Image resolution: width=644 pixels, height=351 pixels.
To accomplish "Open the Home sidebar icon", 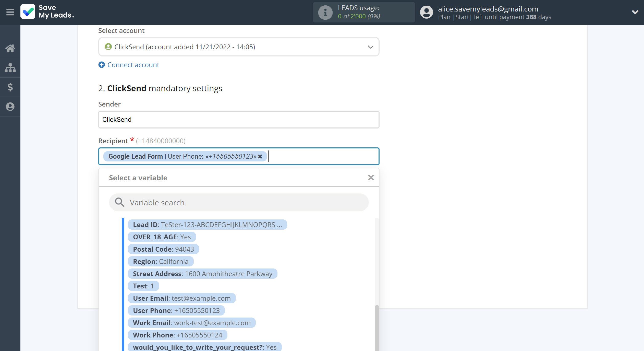I will click(x=10, y=48).
